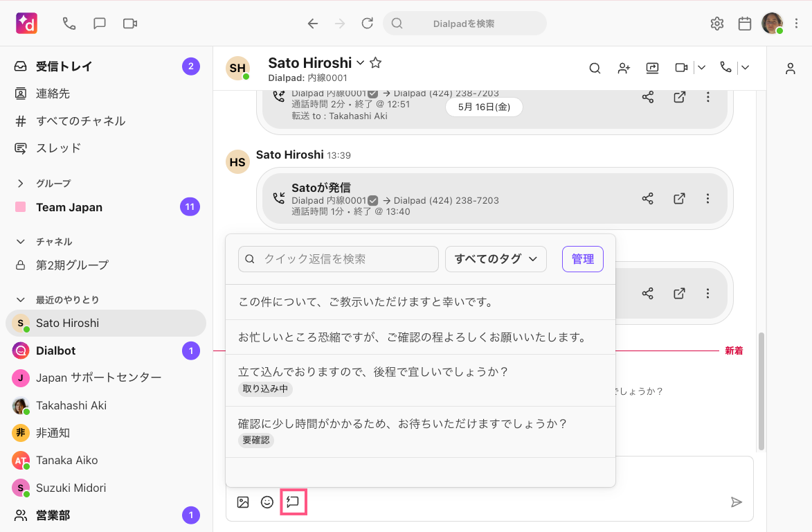
Task: Start a meeting with top-left video camera icon
Action: (x=130, y=24)
